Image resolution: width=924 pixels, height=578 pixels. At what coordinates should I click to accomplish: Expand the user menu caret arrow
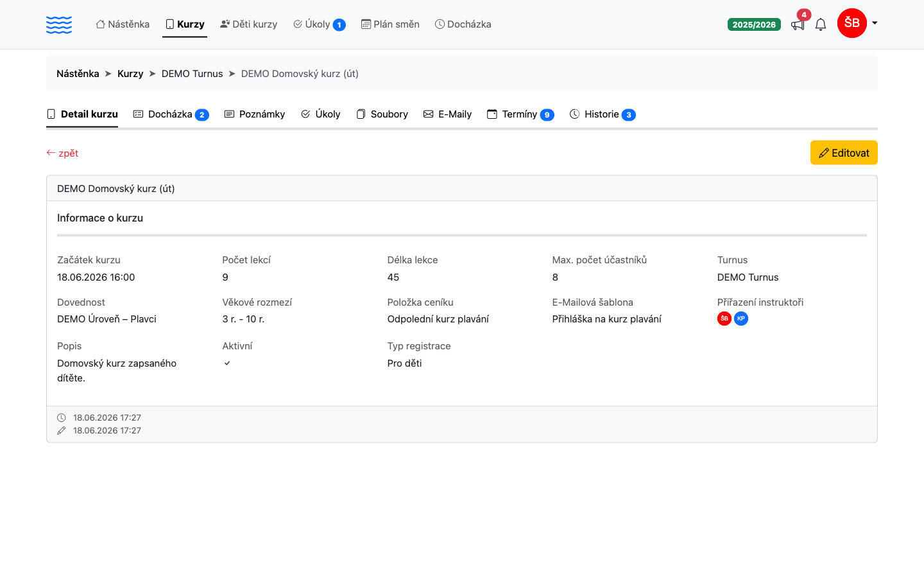coord(875,23)
